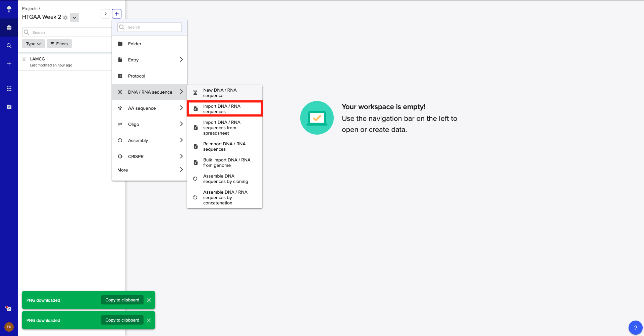Open the CRISPR submenu

tap(149, 156)
